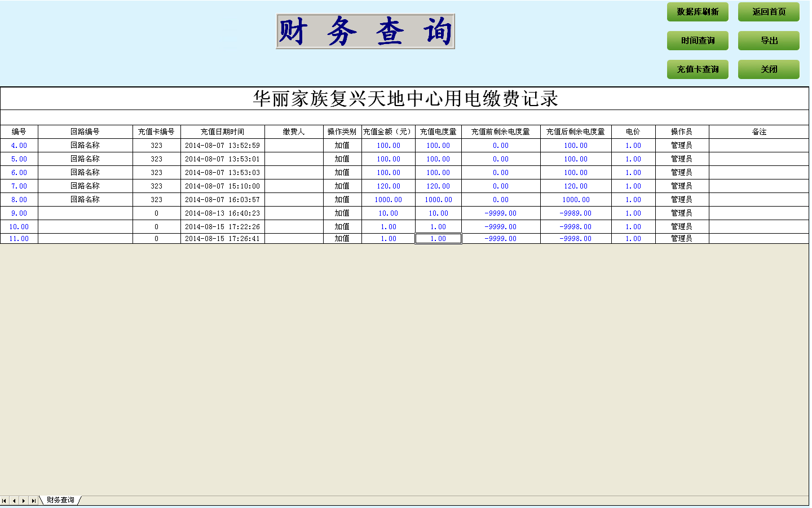
Task: Select the 充值日期时间 column header
Action: (223, 132)
